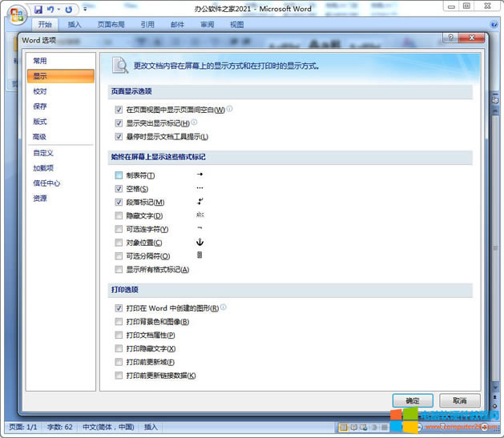Click the 字数: 62 word count indicator

point(60,428)
